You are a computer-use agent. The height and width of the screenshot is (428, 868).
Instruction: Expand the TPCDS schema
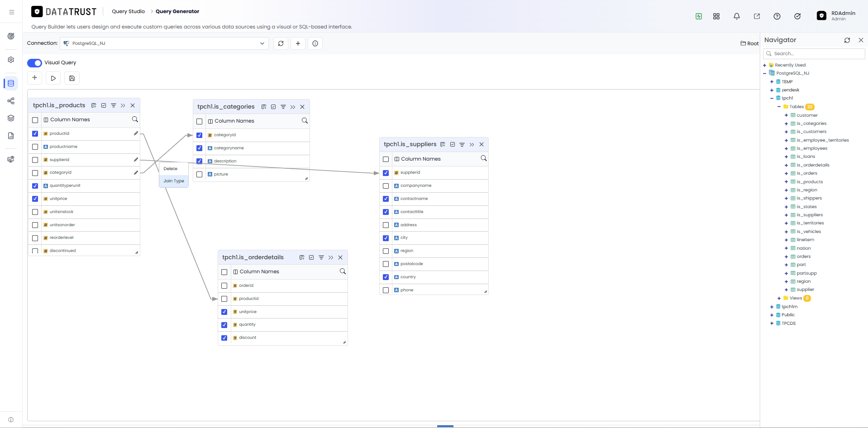tap(772, 323)
